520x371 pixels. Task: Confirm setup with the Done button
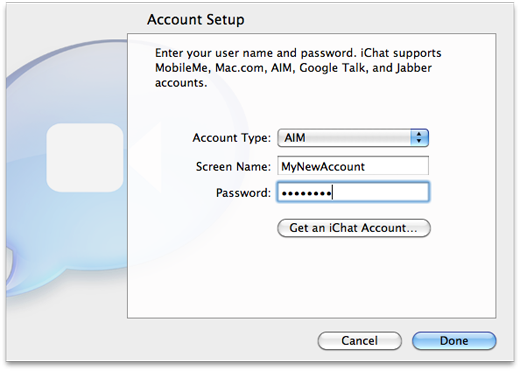click(454, 341)
